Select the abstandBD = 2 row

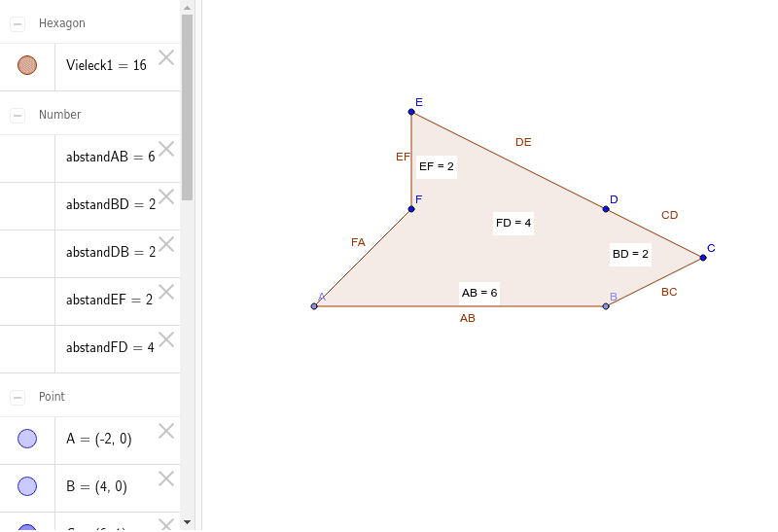tap(89, 206)
